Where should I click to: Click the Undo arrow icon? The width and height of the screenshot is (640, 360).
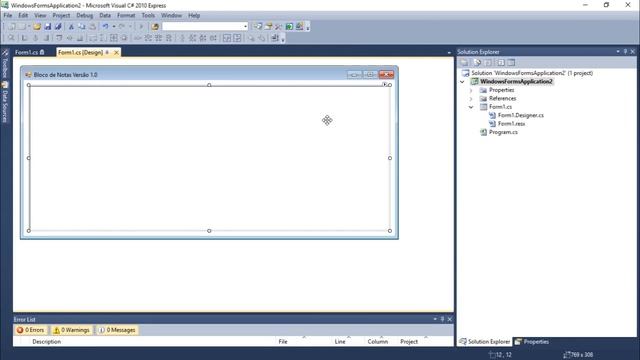pyautogui.click(x=105, y=27)
